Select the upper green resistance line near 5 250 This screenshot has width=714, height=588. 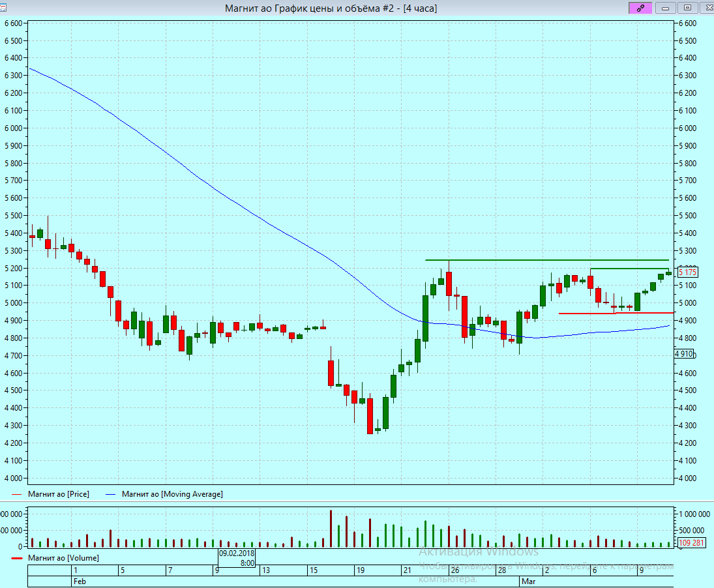pos(546,260)
